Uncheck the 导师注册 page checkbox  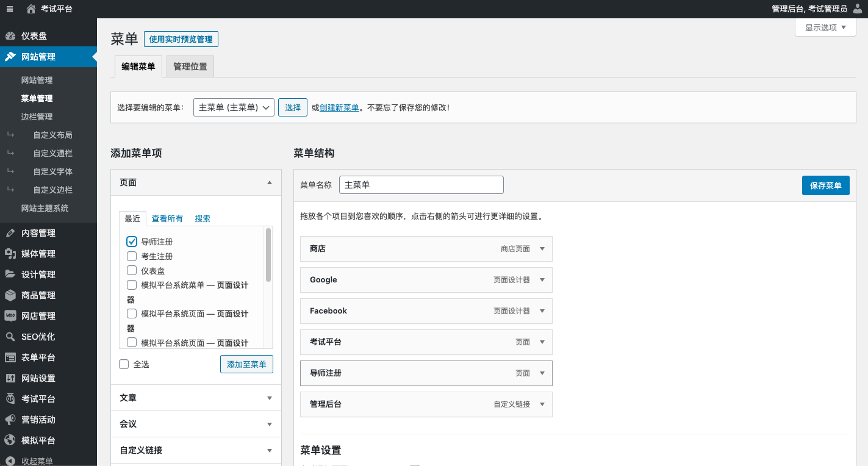(x=132, y=242)
